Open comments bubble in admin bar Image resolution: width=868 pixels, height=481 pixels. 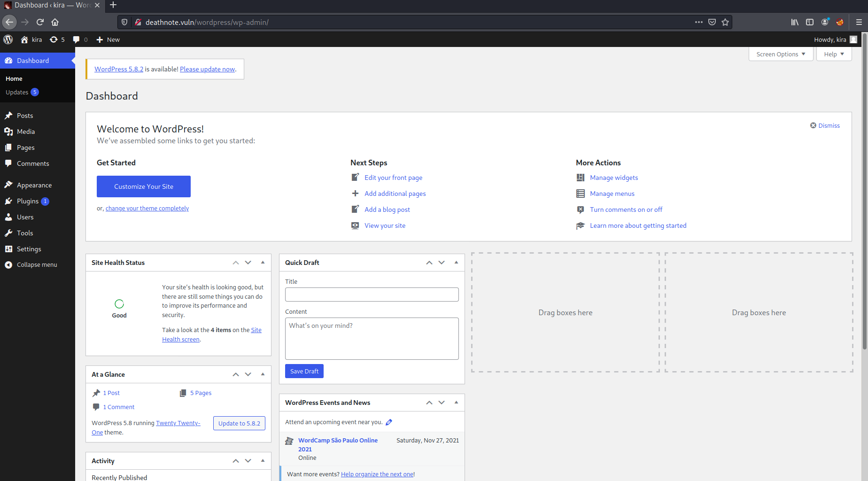point(76,39)
